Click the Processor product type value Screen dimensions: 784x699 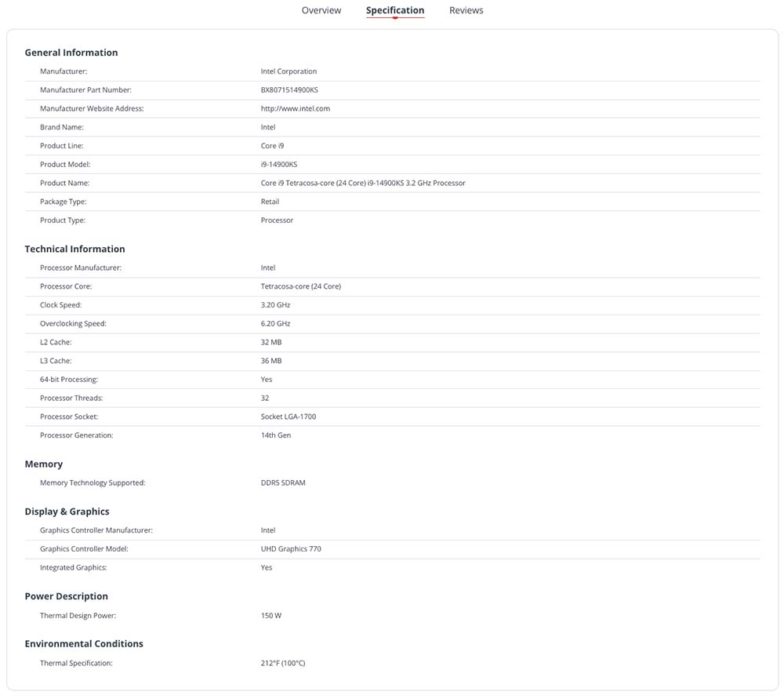pyautogui.click(x=277, y=220)
